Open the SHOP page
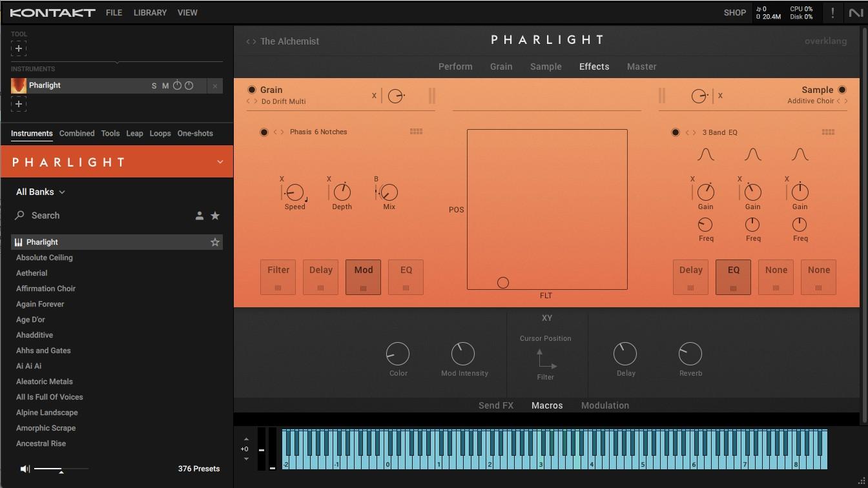The height and width of the screenshot is (488, 868). [x=734, y=12]
